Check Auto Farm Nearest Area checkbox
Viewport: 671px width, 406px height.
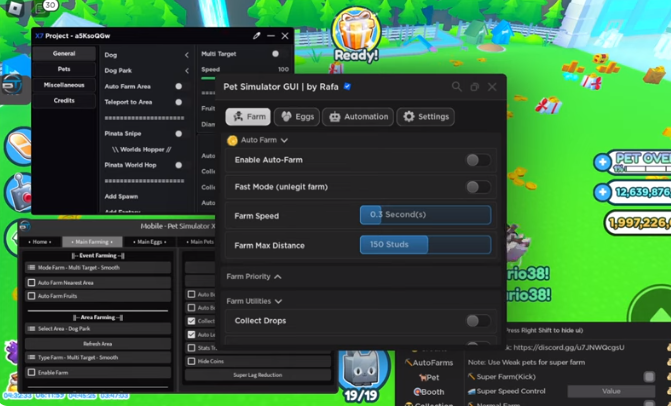click(31, 283)
